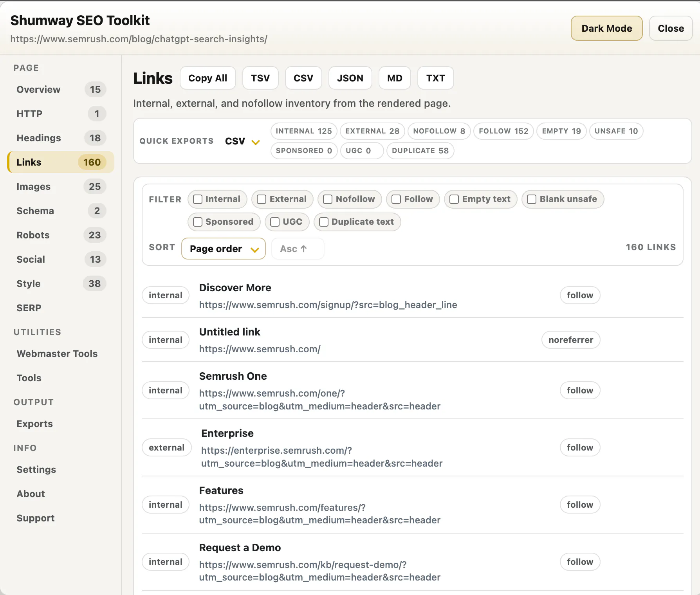
Task: Open the Style section
Action: pyautogui.click(x=61, y=284)
